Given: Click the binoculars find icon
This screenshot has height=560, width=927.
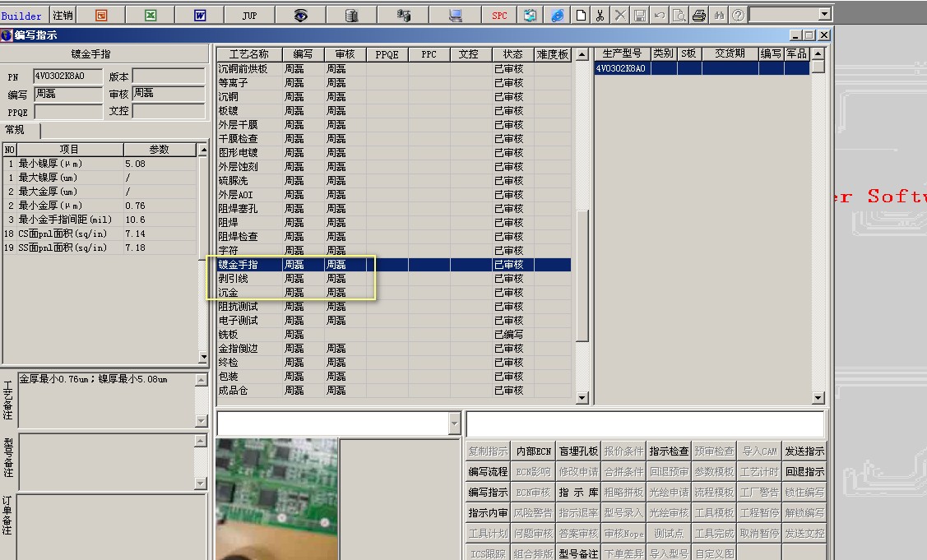Looking at the screenshot, I should [x=718, y=16].
